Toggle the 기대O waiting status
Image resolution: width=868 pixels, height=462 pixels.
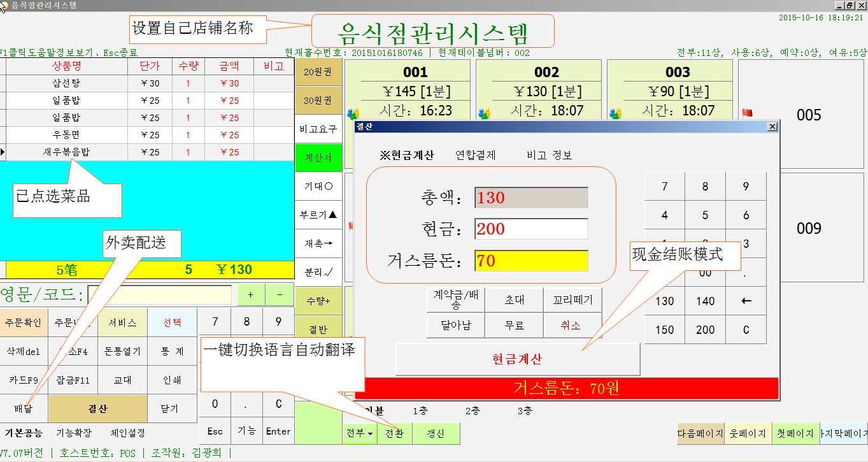click(x=317, y=185)
